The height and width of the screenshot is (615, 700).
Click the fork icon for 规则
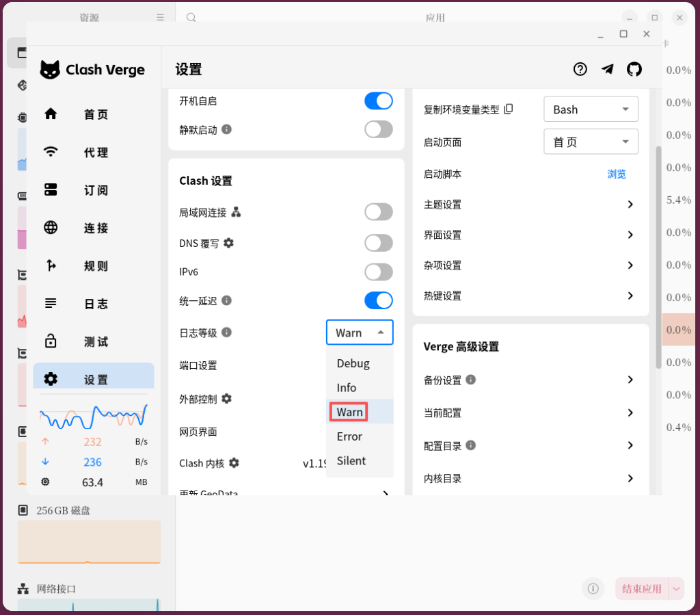(x=51, y=265)
